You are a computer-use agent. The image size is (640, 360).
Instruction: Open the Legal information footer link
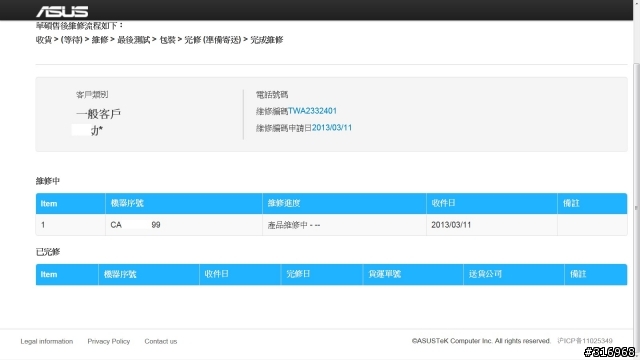point(47,341)
